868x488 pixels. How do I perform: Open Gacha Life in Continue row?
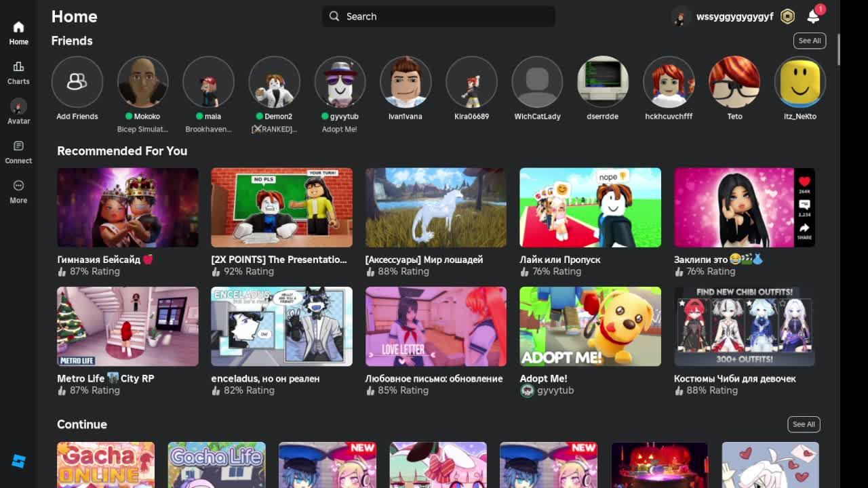[216, 465]
